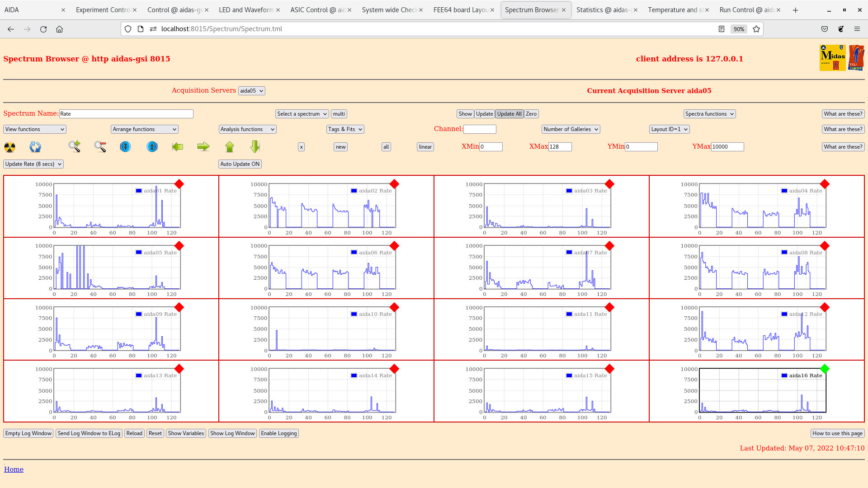Viewport: 868px width, 488px height.
Task: Expand the View functions dropdown
Action: [35, 129]
